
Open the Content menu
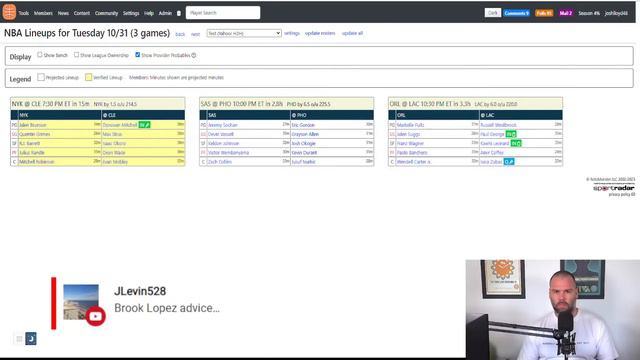82,13
